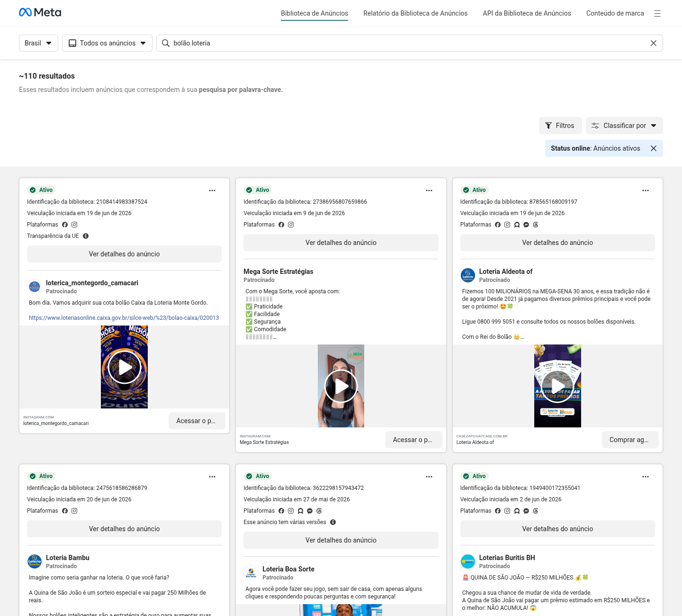The height and width of the screenshot is (616, 682).
Task: Click Messenger platform icon on Loteria Boa Sorte ad
Action: 310,511
